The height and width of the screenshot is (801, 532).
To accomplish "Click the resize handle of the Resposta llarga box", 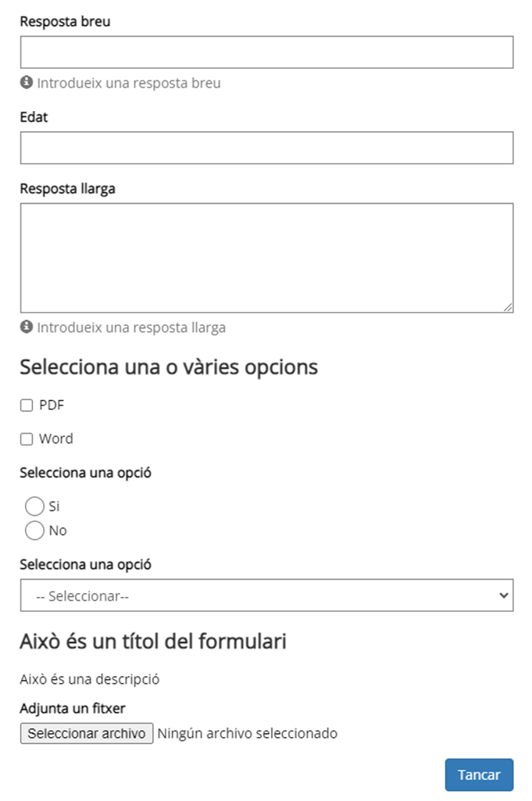I will click(509, 306).
